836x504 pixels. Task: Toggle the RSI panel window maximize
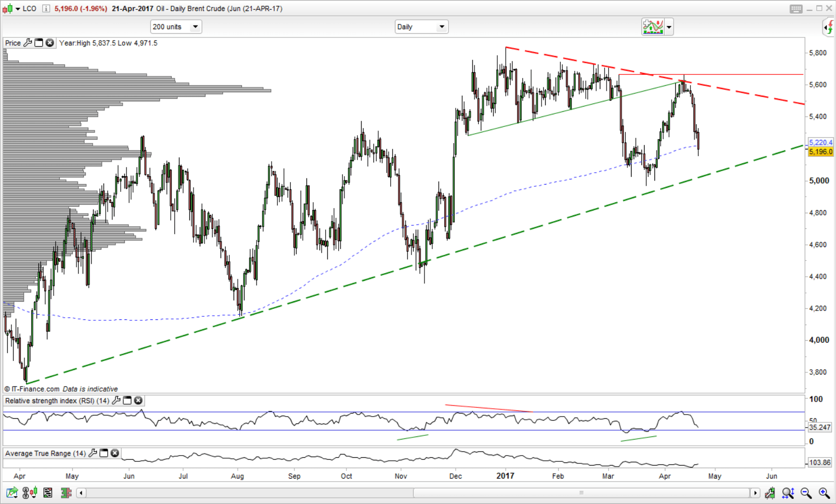[127, 400]
